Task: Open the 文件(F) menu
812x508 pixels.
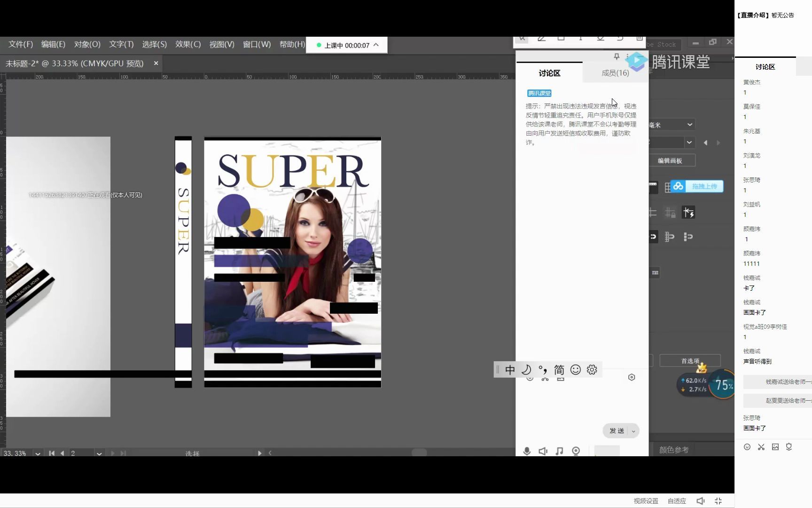Action: tap(21, 44)
